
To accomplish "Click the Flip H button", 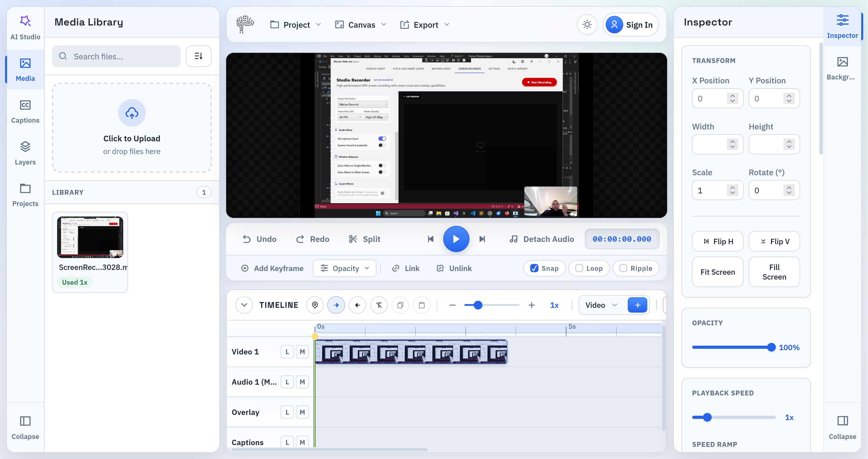I will (x=717, y=241).
